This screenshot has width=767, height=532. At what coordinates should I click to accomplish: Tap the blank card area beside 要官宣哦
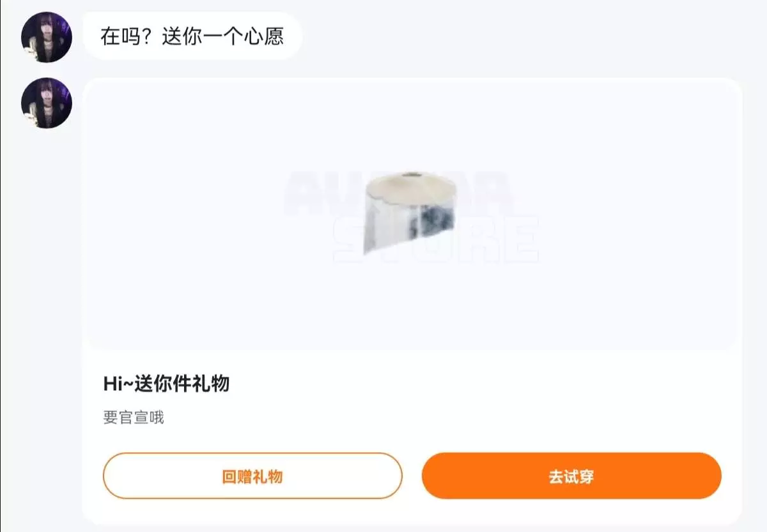point(447,418)
